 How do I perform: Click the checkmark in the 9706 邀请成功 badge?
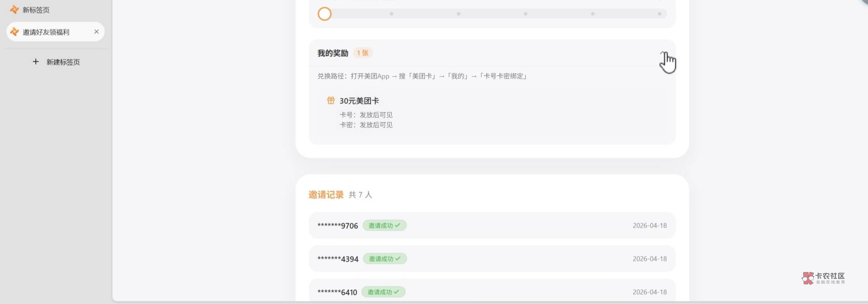point(397,225)
